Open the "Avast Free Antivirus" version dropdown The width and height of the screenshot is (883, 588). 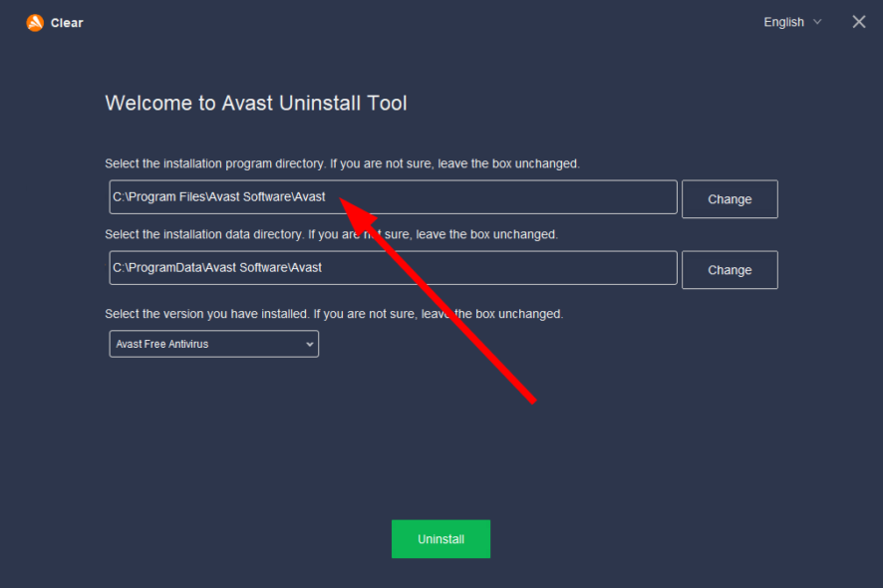pos(213,344)
